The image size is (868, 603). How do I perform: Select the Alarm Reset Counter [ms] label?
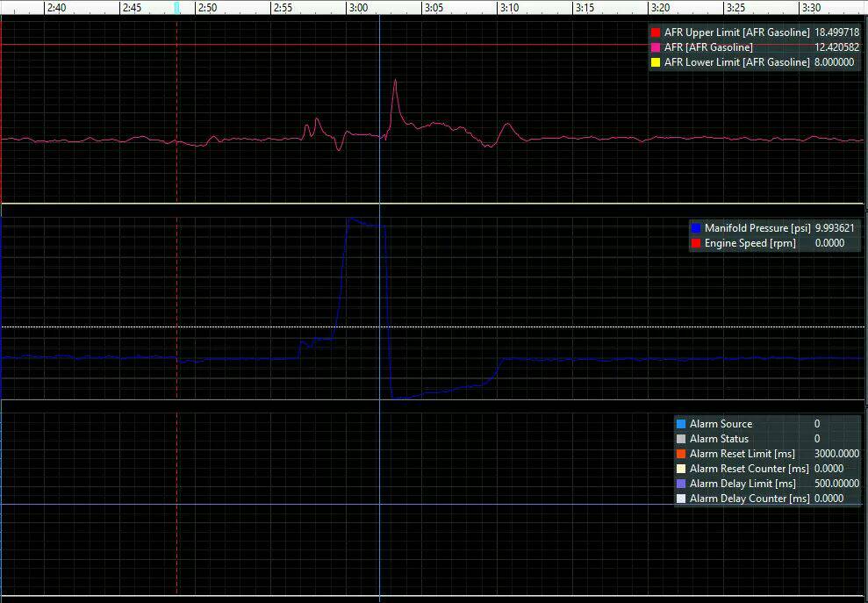(750, 469)
